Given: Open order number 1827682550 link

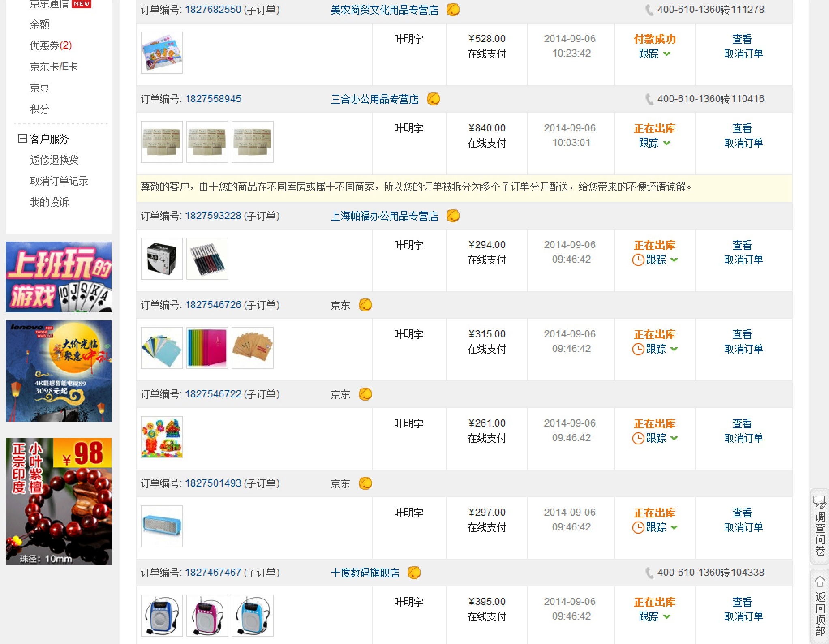Looking at the screenshot, I should (x=213, y=9).
